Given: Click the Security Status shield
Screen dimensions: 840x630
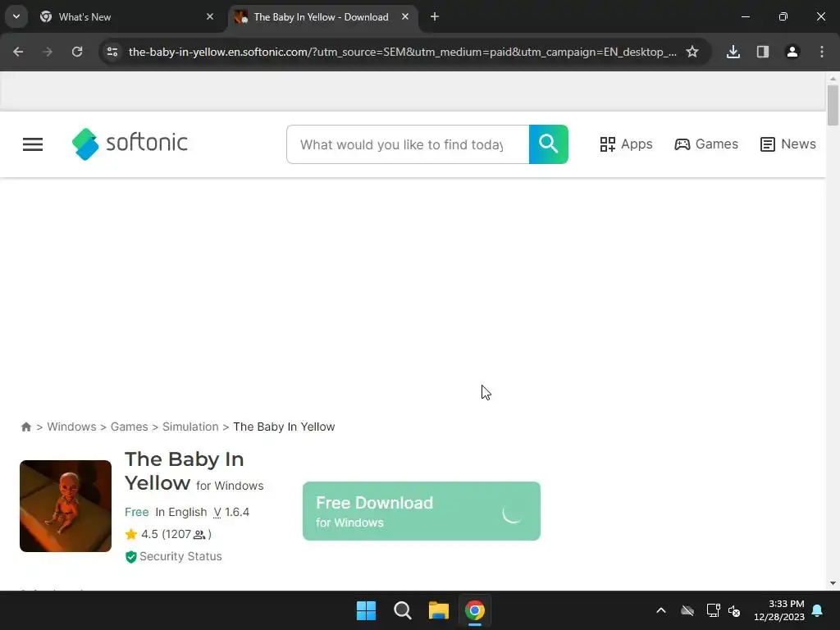Looking at the screenshot, I should point(130,557).
